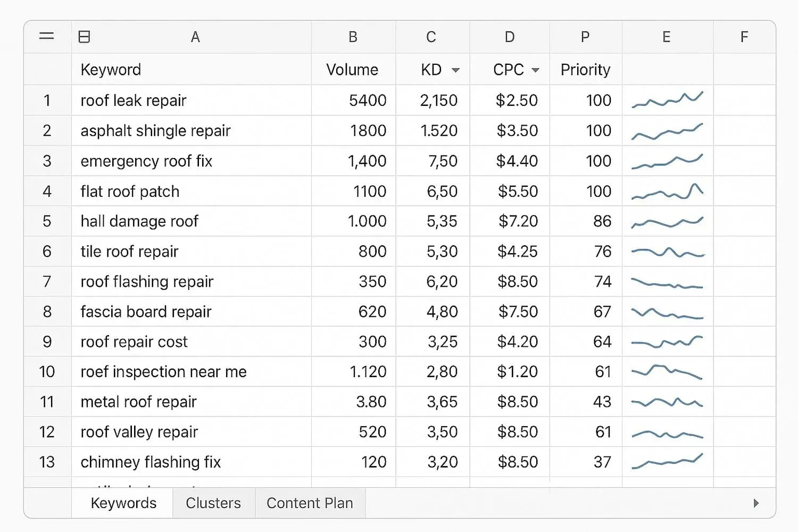Click the sparkline in the chimney flashing fix row
Viewport: 798px width, 532px height.
(667, 462)
